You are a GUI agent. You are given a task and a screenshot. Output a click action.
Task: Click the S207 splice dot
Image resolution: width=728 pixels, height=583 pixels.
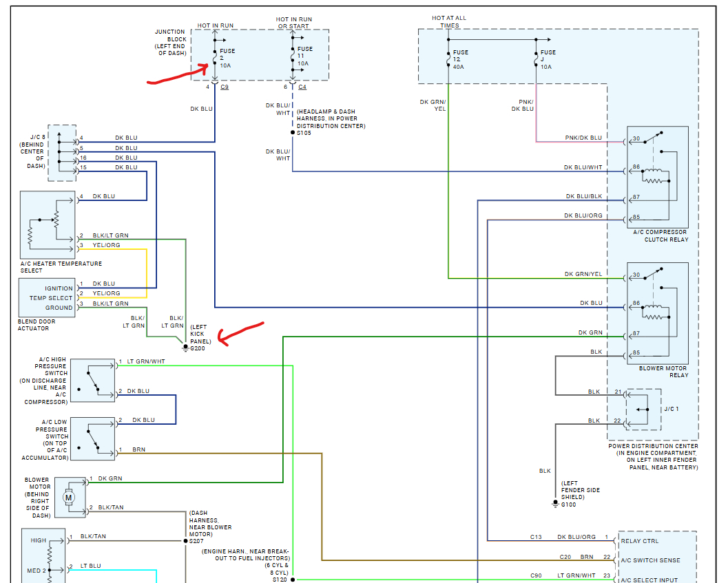click(x=186, y=541)
